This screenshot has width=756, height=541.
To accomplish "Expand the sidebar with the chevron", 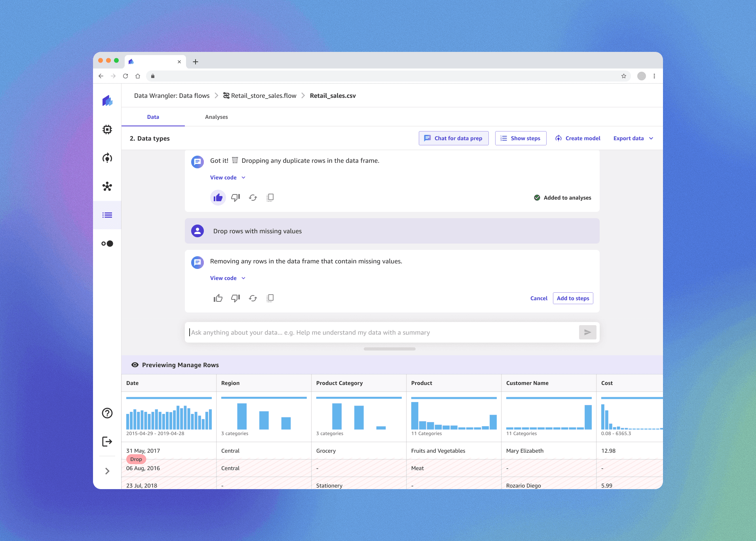I will [x=107, y=471].
